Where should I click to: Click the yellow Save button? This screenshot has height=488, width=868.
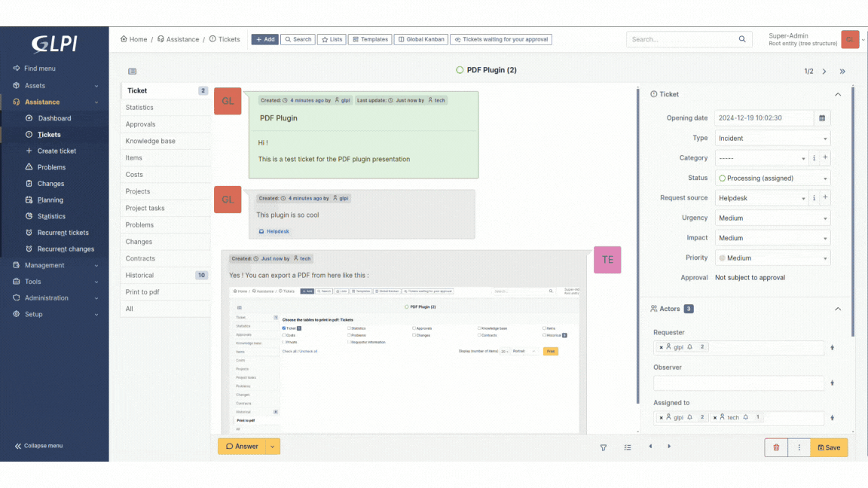(x=829, y=447)
